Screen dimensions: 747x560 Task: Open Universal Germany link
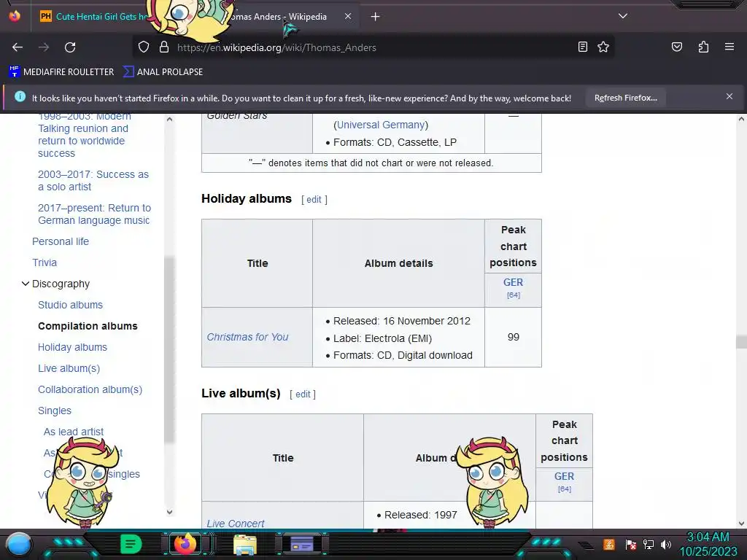(x=381, y=125)
